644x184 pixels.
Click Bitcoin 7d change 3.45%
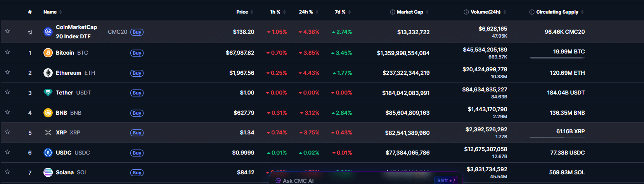point(341,53)
